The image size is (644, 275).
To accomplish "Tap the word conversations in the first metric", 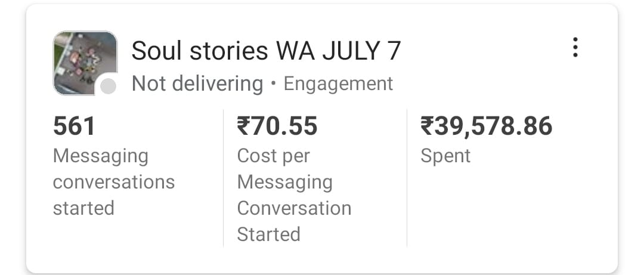I will (x=113, y=181).
